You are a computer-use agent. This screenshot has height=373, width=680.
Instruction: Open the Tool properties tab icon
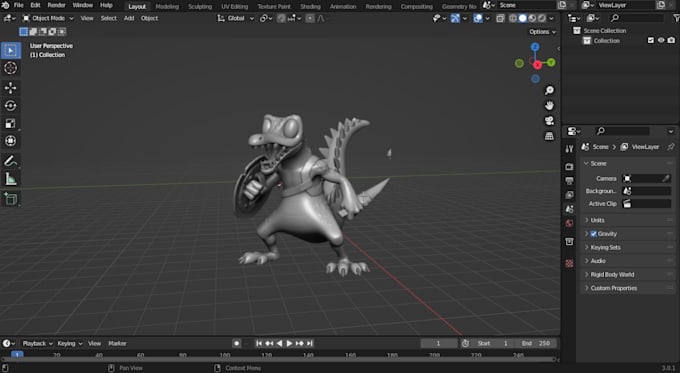click(569, 149)
